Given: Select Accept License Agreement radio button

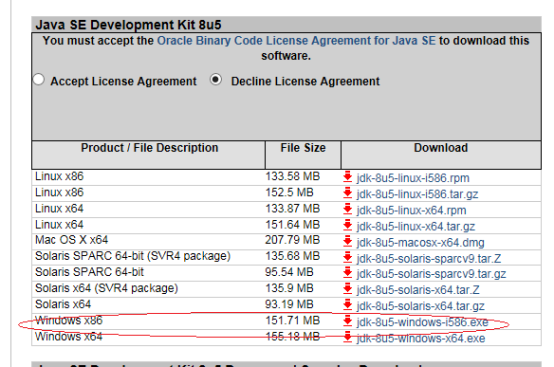Looking at the screenshot, I should pyautogui.click(x=39, y=79).
